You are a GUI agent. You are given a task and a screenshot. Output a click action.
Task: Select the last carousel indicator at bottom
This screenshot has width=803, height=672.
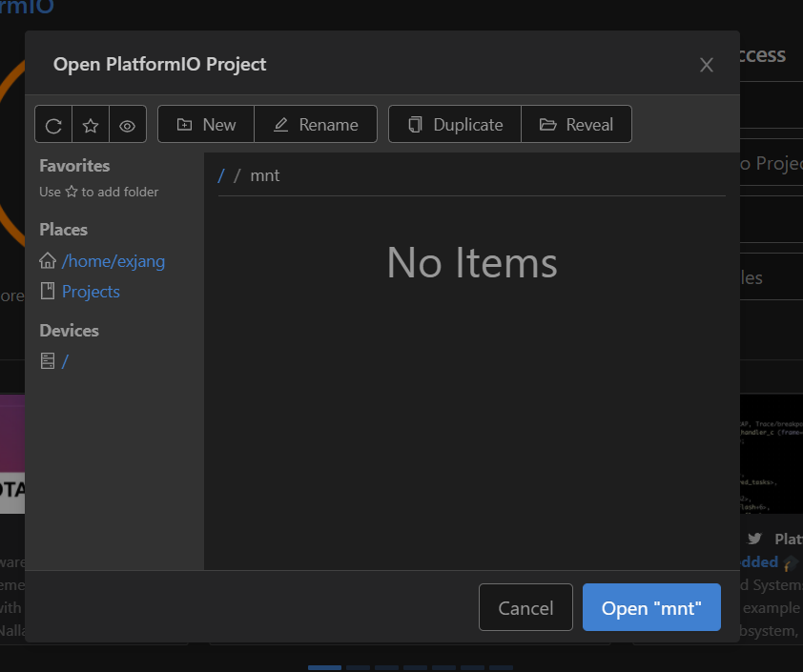click(501, 667)
